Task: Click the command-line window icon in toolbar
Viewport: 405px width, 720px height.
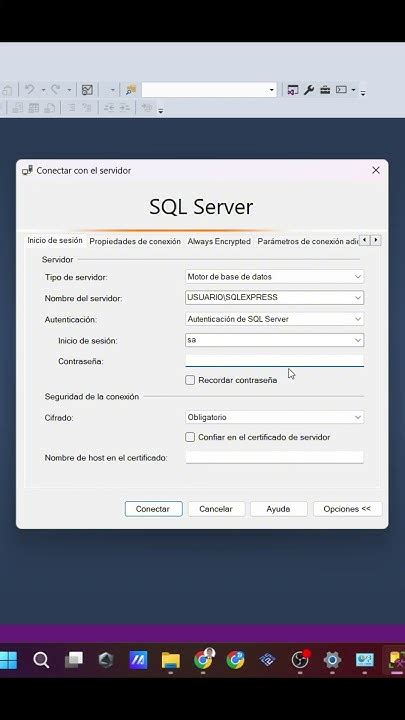Action: [341, 90]
